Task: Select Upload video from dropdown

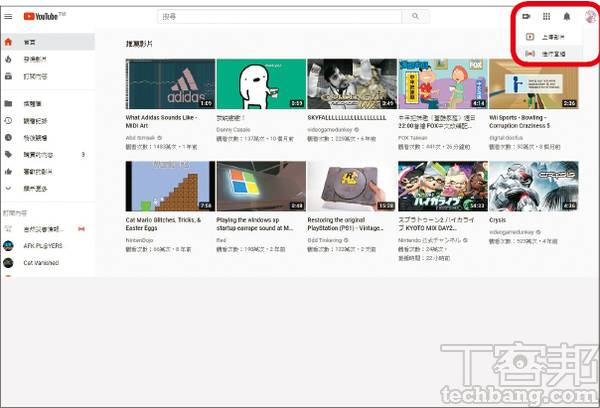Action: click(551, 37)
